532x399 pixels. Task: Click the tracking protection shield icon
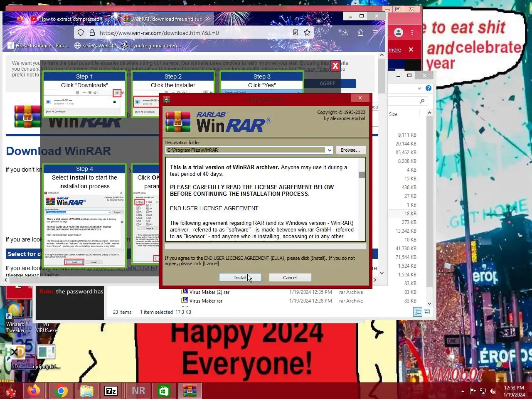81,32
